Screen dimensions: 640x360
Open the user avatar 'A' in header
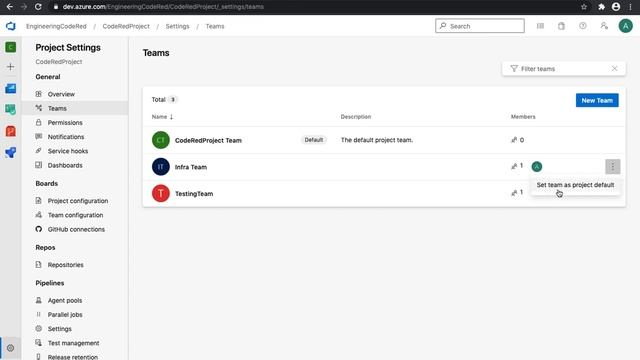(625, 26)
